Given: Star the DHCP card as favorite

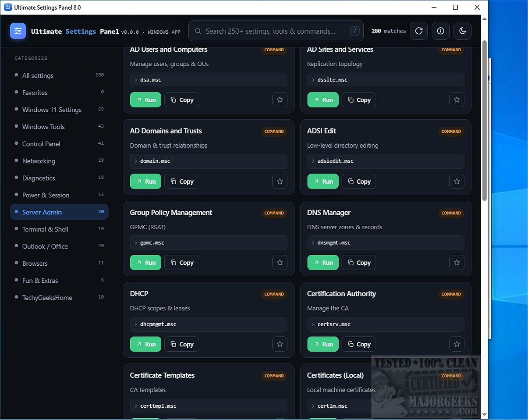Looking at the screenshot, I should click(x=280, y=344).
